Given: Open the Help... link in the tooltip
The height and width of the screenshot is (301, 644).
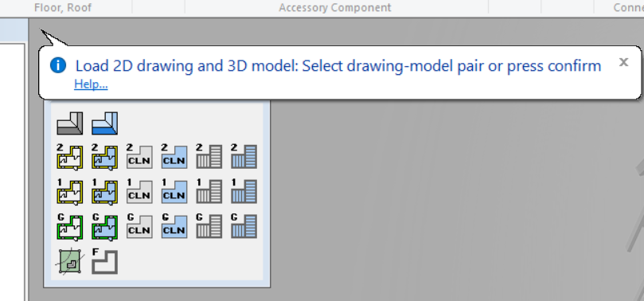Looking at the screenshot, I should point(91,84).
